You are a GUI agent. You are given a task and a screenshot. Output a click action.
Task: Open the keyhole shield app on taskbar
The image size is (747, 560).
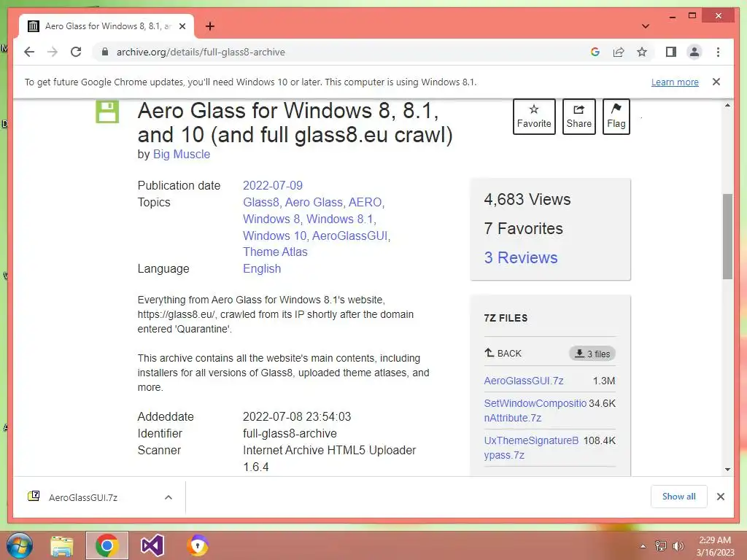(198, 545)
